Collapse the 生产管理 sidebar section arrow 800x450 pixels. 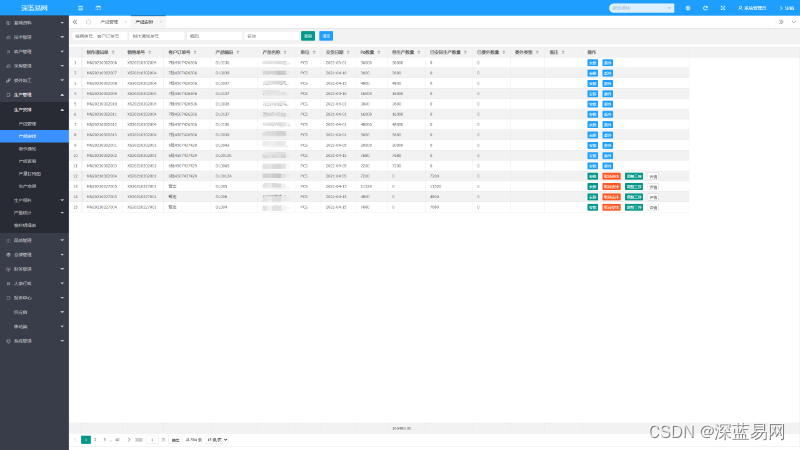62,95
